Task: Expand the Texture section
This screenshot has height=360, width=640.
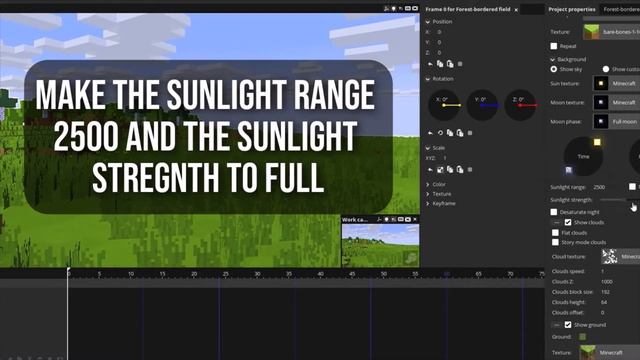Action: [428, 194]
